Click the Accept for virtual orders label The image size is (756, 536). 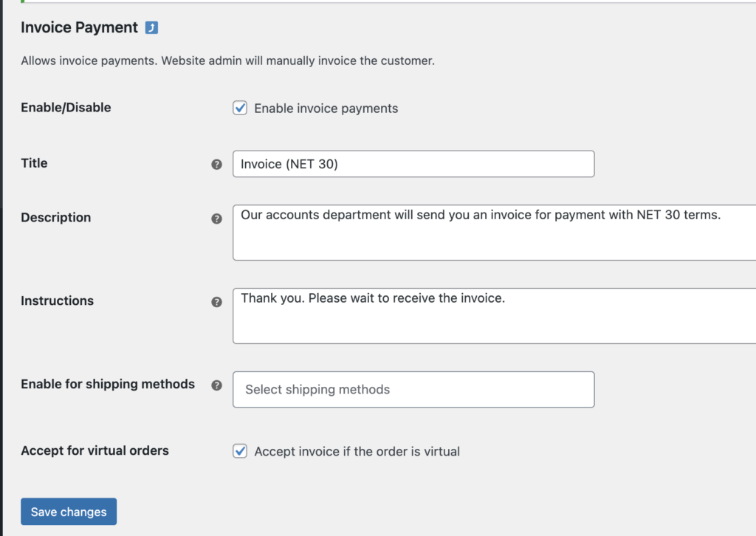pos(95,450)
